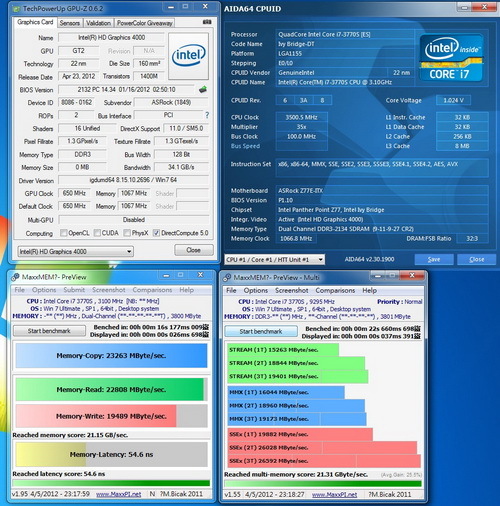
Task: Click the GPU Clock field 650 MHz
Action: pos(74,193)
